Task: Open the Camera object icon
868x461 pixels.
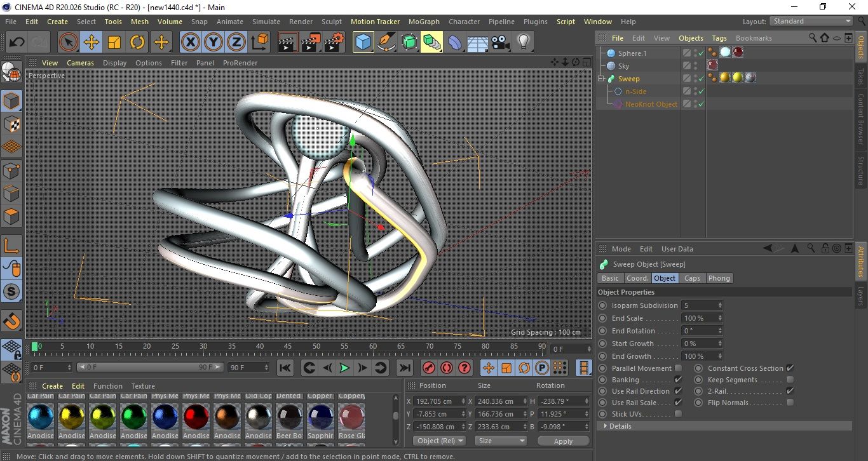Action: click(500, 43)
